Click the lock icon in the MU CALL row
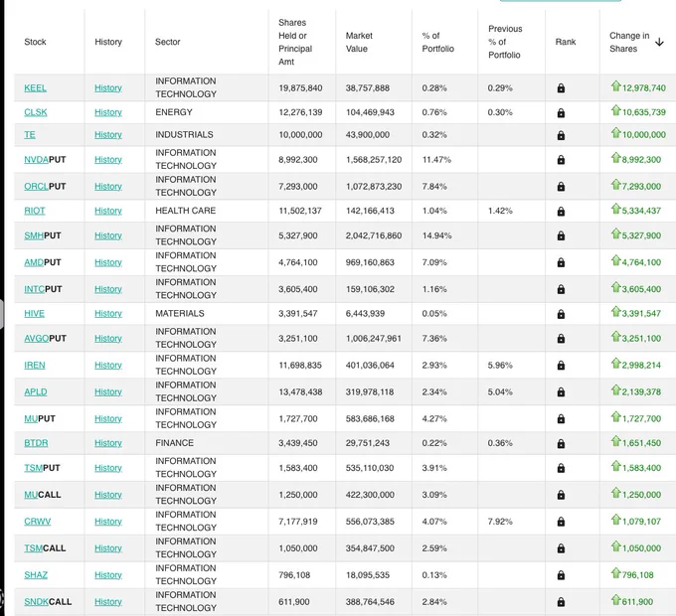The height and width of the screenshot is (616, 676). pyautogui.click(x=561, y=495)
